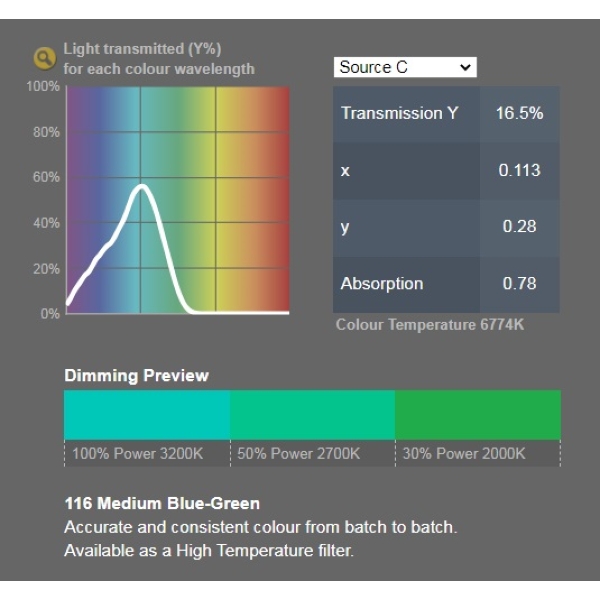Image resolution: width=600 pixels, height=600 pixels.
Task: Select the 30% Power 2000K green swatch
Action: pyautogui.click(x=478, y=415)
